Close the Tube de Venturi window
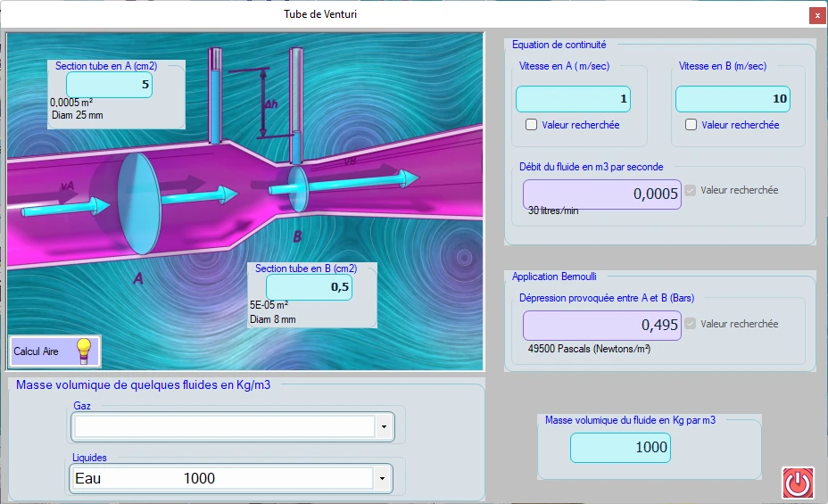 click(x=817, y=15)
